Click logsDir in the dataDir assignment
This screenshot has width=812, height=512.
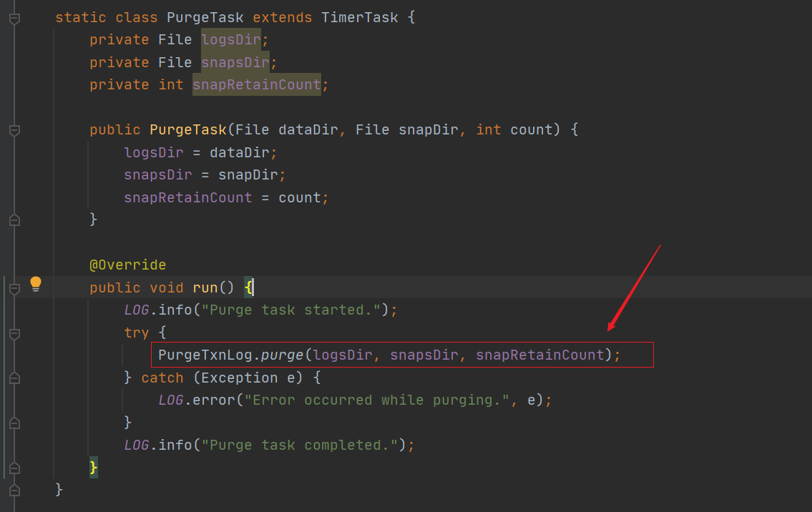(154, 153)
